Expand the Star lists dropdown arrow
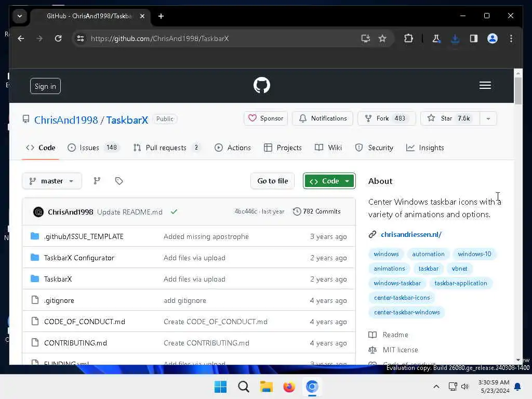 tap(488, 118)
